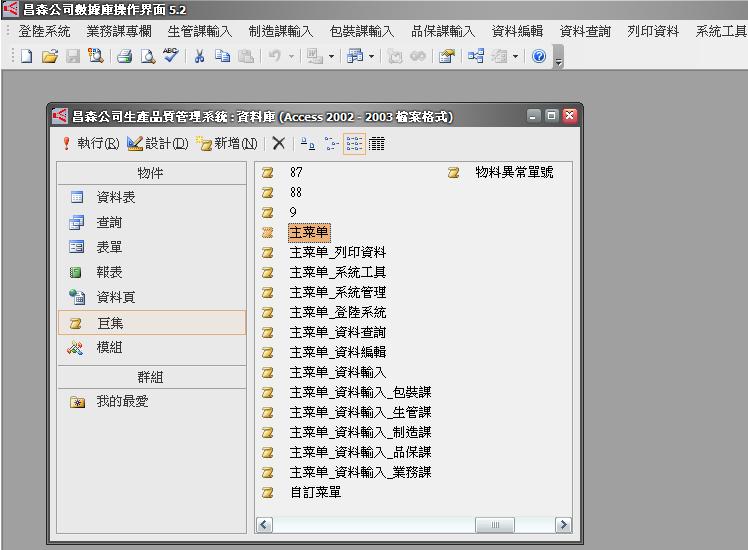This screenshot has width=748, height=550.
Task: Select highlighted 主菜单 macro
Action: 309,232
